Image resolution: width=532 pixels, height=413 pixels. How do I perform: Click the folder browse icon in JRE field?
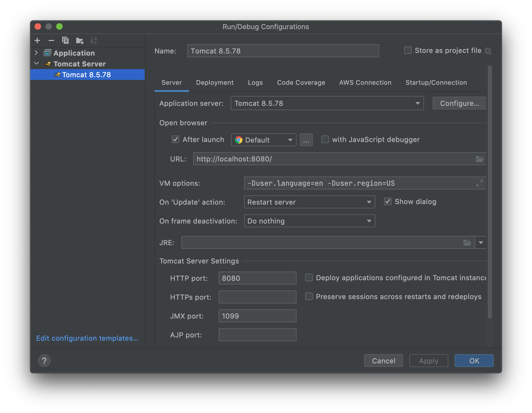(x=467, y=243)
